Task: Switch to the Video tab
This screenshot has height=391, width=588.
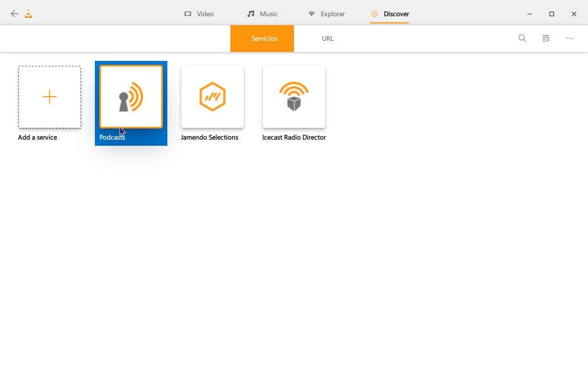Action: (x=199, y=14)
